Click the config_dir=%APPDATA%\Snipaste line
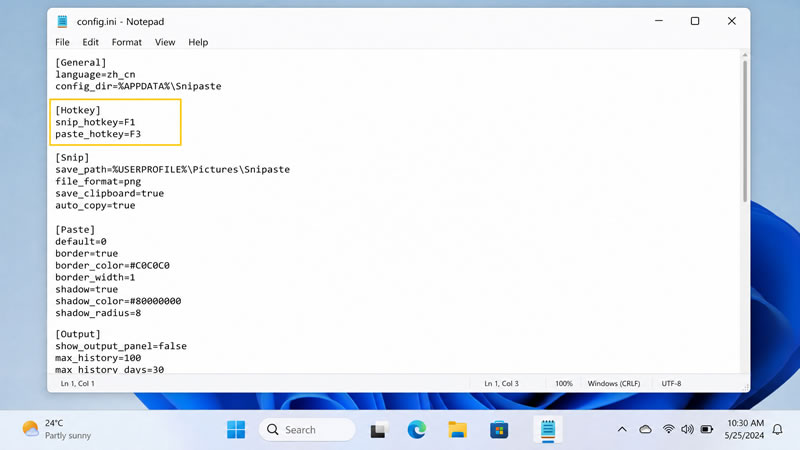This screenshot has height=450, width=800. (138, 86)
